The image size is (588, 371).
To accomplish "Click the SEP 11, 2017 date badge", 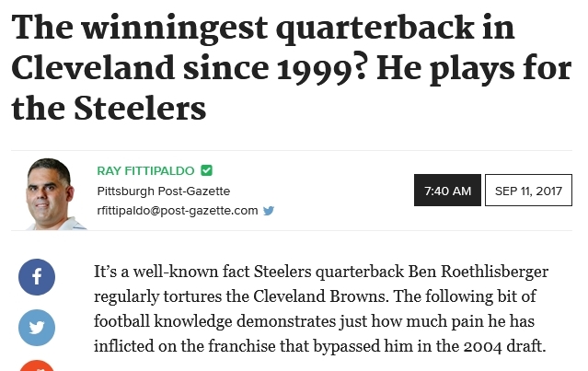I will (528, 191).
